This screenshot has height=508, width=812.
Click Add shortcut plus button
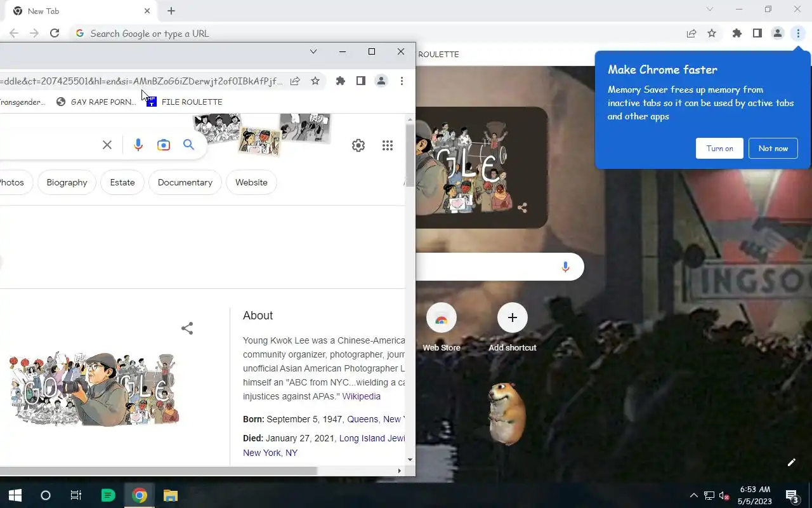(x=513, y=317)
